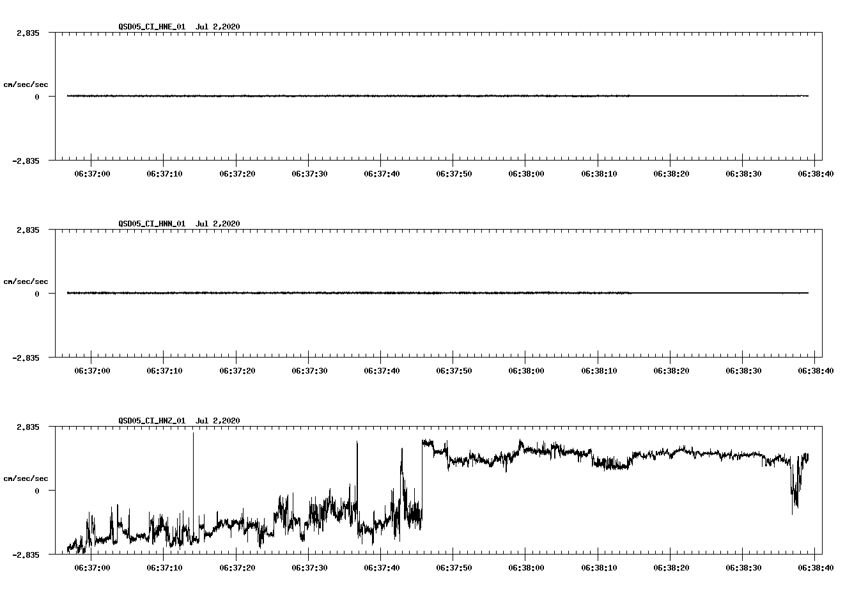Click 06:38:30 time label under HNE plot
The width and height of the screenshot is (868, 591).
click(743, 173)
